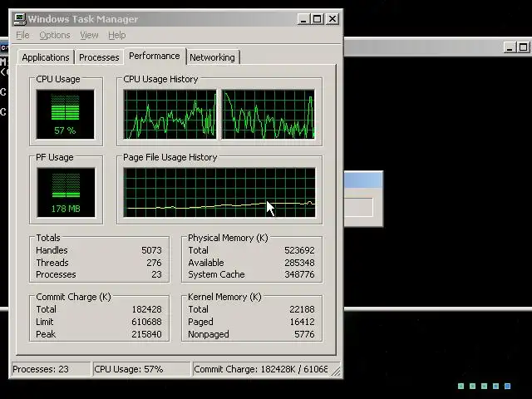The height and width of the screenshot is (399, 532).
Task: Click the second CPU Usage History graph
Action: coord(268,115)
